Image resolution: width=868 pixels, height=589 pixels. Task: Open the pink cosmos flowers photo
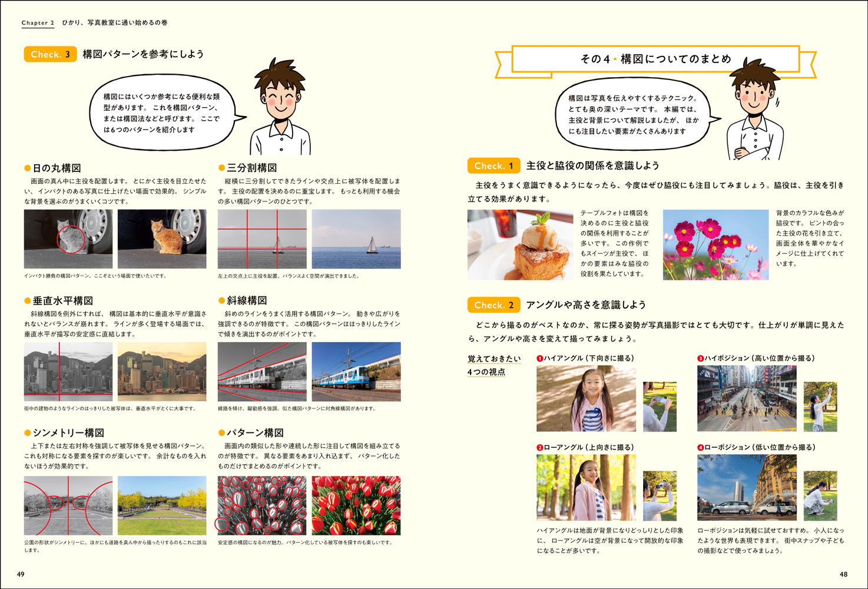715,244
